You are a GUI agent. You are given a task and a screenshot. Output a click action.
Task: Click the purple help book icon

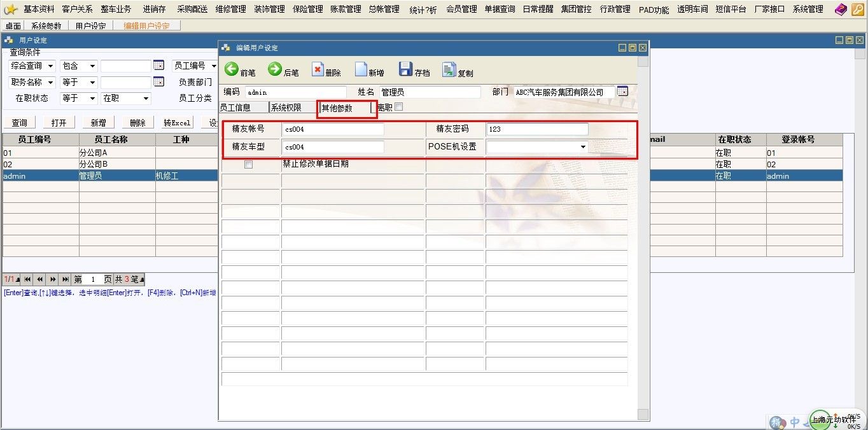click(841, 9)
